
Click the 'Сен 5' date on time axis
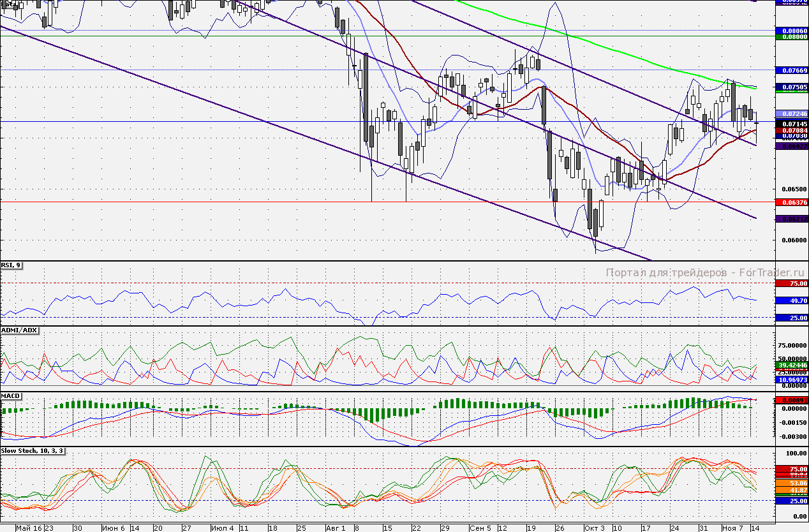480,528
